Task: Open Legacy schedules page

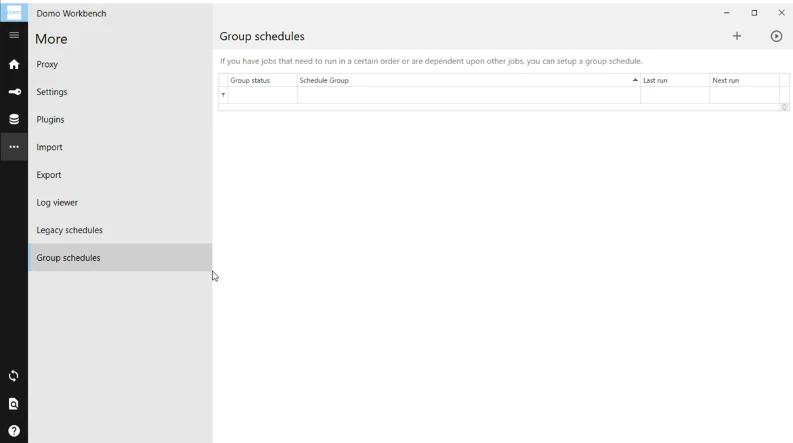Action: 69,230
